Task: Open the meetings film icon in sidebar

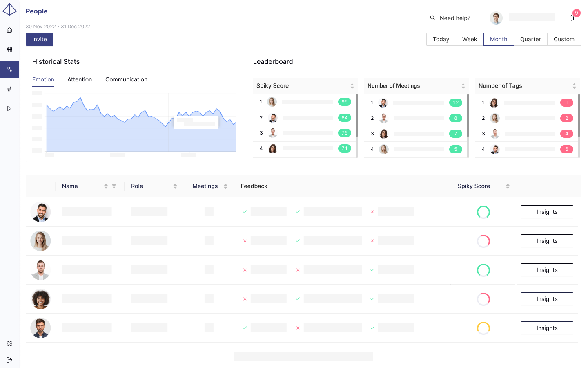Action: point(9,50)
